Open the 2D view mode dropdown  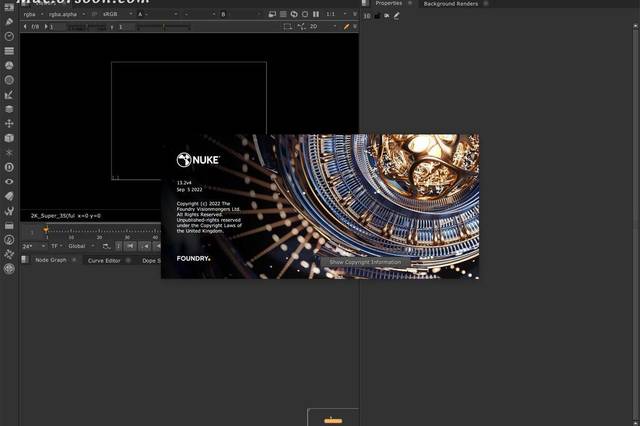click(x=323, y=27)
